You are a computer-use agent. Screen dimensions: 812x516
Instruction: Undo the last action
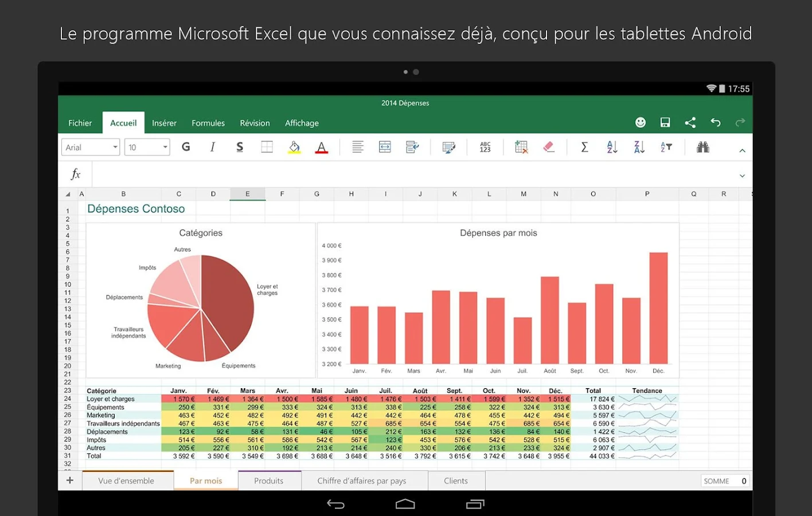(x=716, y=122)
